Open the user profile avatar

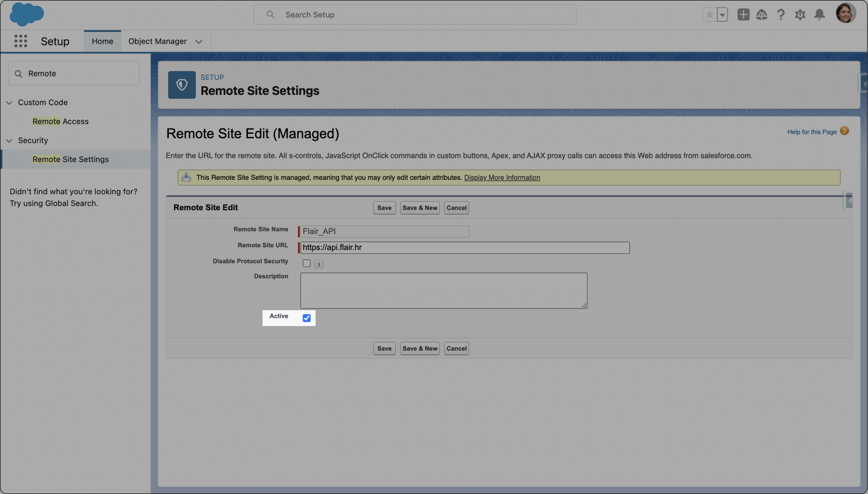(x=845, y=13)
